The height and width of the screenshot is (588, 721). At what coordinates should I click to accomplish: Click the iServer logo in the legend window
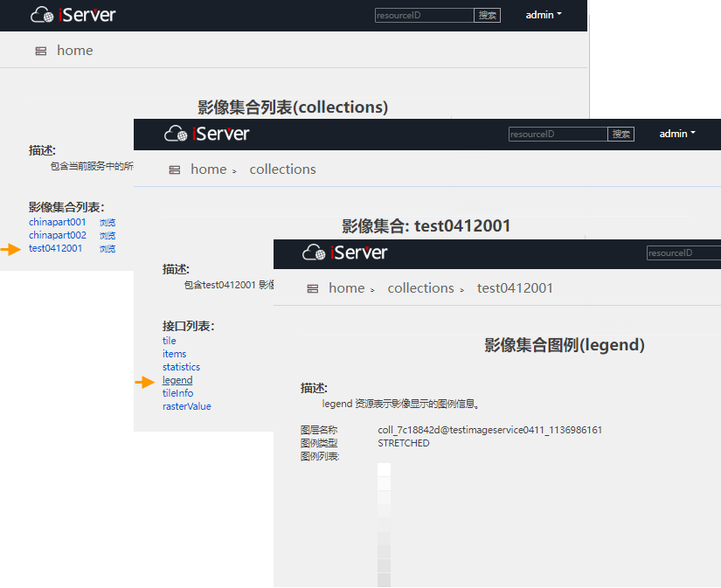344,252
